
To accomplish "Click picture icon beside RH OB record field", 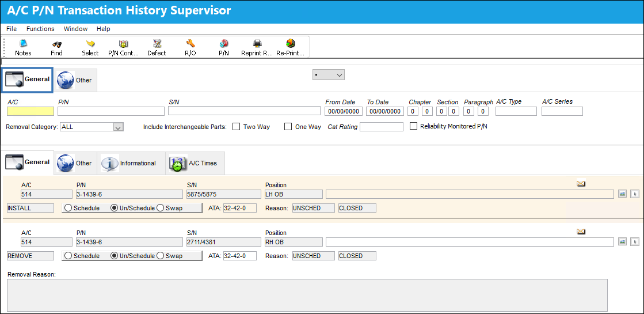I will coord(622,242).
